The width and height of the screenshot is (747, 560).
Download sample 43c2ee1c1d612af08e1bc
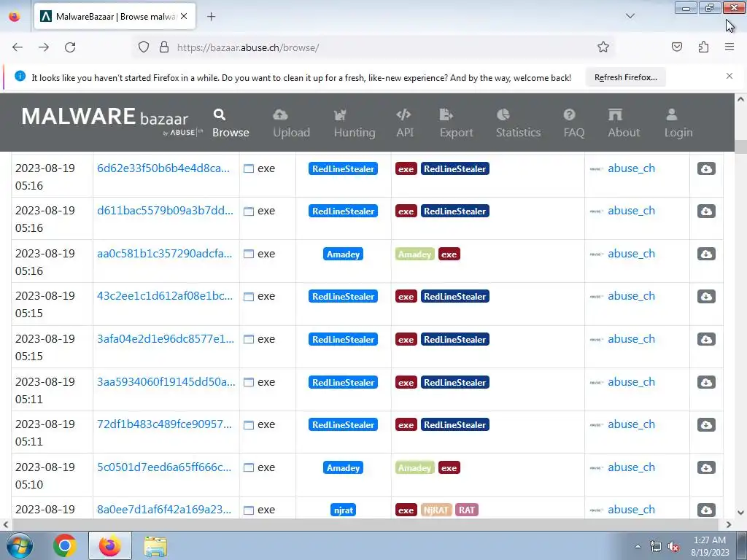click(x=706, y=296)
